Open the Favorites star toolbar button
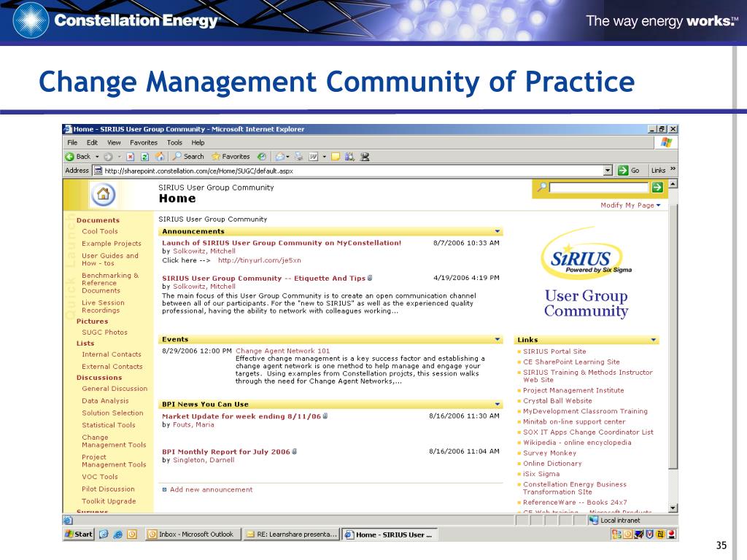Viewport: 747px width, 560px height. point(231,157)
